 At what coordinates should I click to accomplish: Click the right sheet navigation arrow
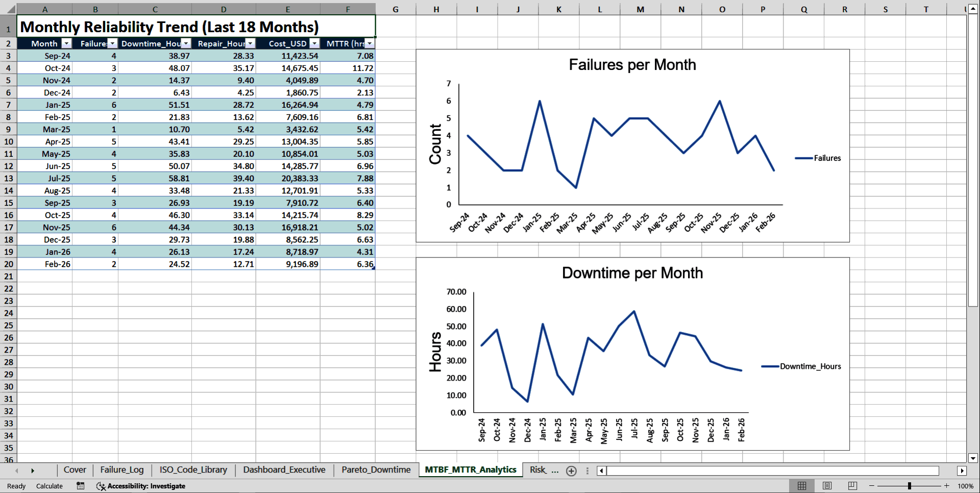(33, 470)
